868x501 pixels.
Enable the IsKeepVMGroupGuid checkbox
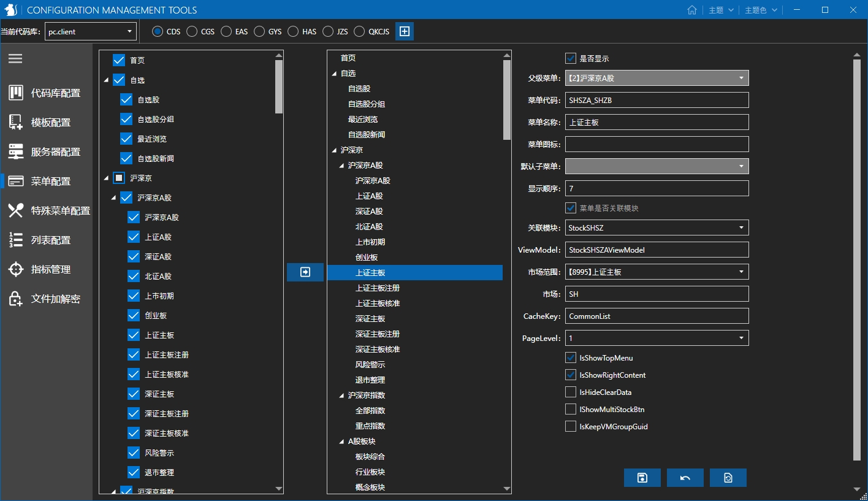(x=571, y=426)
